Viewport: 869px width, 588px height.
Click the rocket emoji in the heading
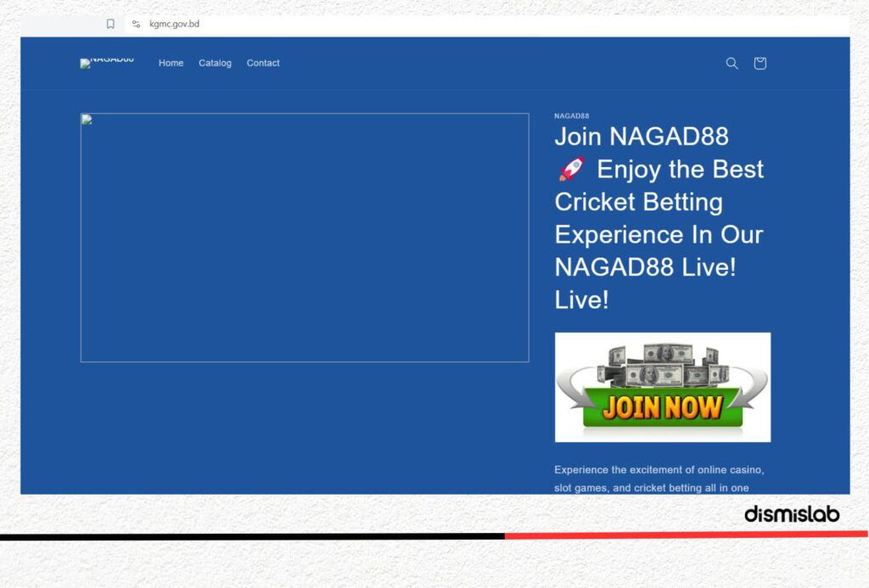point(571,169)
